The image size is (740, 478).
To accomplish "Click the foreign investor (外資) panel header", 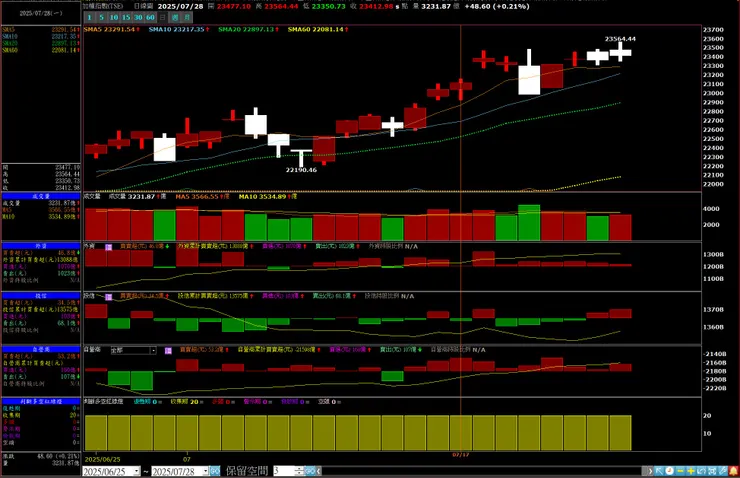I will pyautogui.click(x=41, y=246).
